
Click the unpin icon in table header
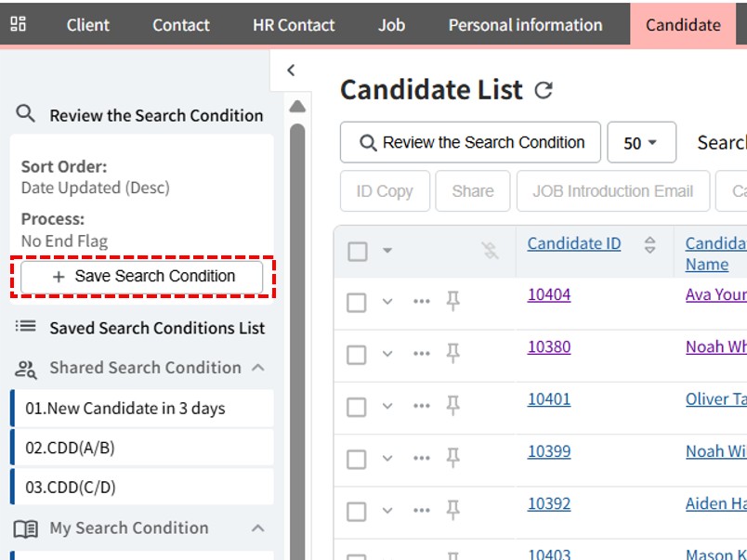491,250
